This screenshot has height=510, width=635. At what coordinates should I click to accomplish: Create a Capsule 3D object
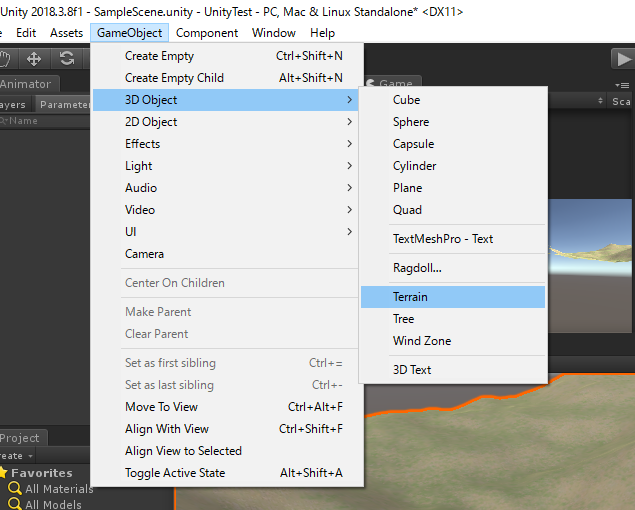pos(453,144)
